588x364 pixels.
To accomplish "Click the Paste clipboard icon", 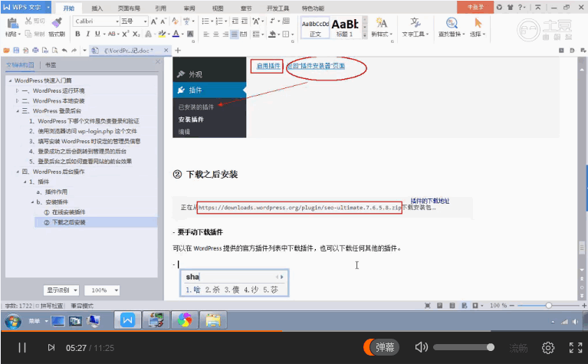I will click(x=12, y=23).
